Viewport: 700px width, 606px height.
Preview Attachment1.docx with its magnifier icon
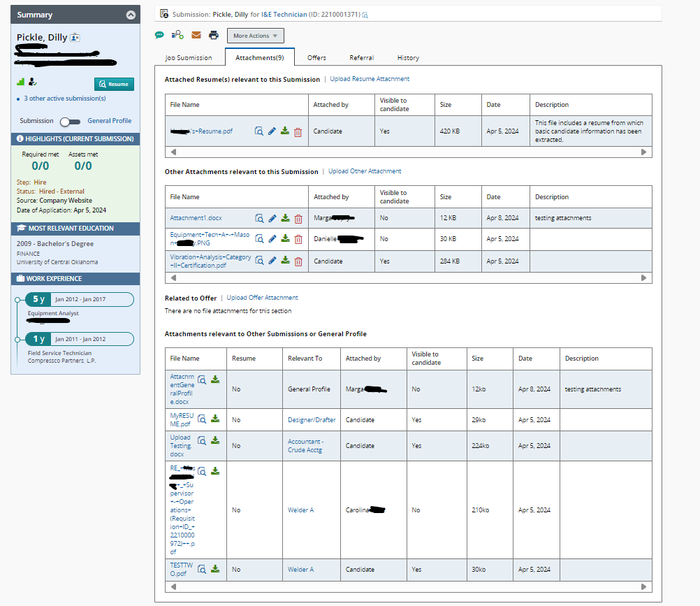pos(258,218)
